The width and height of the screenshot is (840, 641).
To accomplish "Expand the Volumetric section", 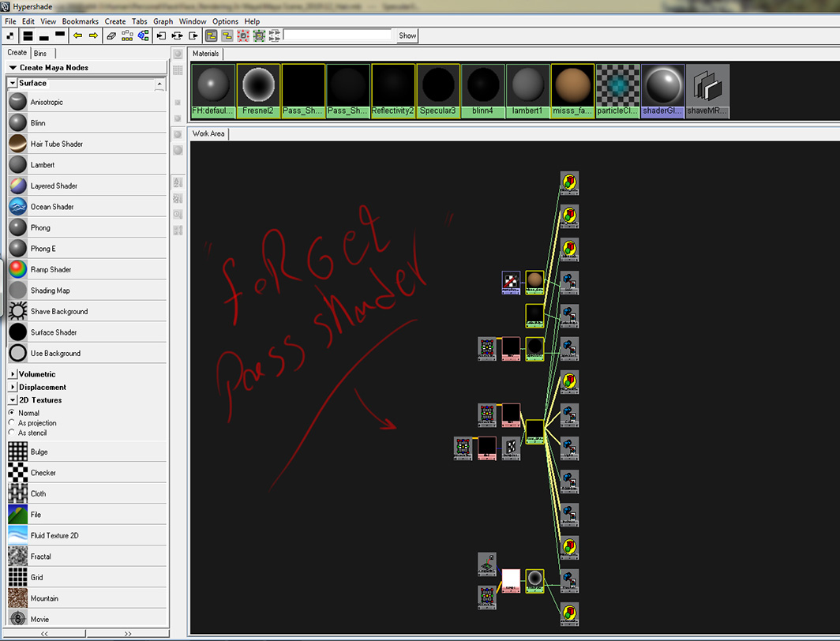I will pyautogui.click(x=13, y=374).
